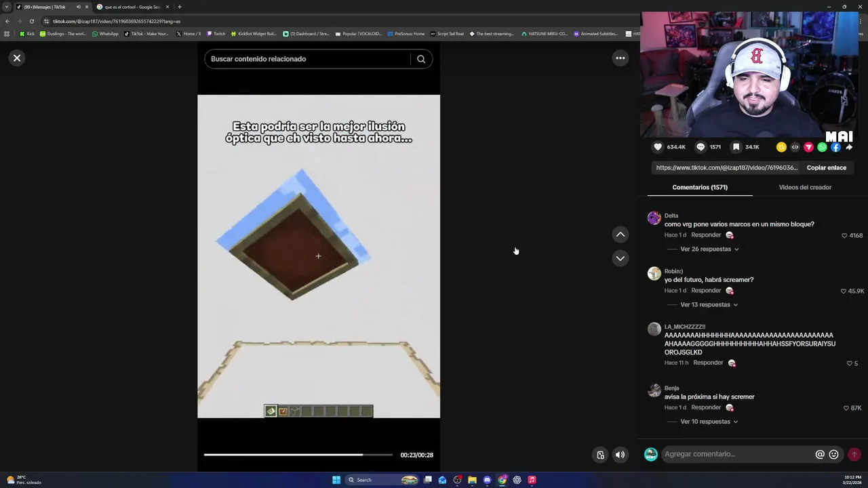Viewport: 868px width, 488px height.
Task: Open Robin:) profile avatar
Action: [654, 273]
